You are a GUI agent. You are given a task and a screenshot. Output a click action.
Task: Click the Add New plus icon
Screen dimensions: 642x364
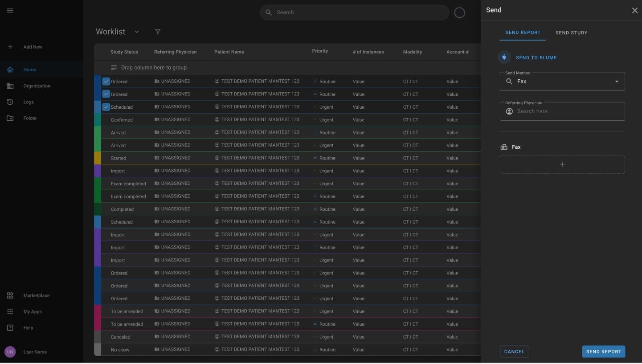[x=10, y=47]
